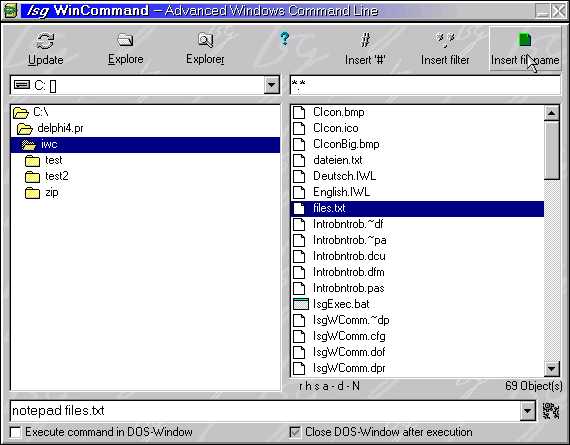This screenshot has width=570, height=445.
Task: Open the command history dropdown
Action: coord(527,411)
